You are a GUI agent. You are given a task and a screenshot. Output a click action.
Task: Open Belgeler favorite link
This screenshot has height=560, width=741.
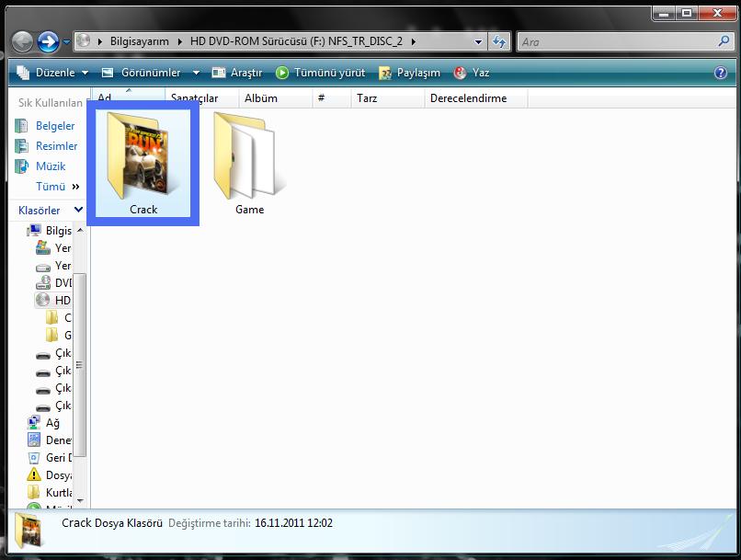[45, 126]
